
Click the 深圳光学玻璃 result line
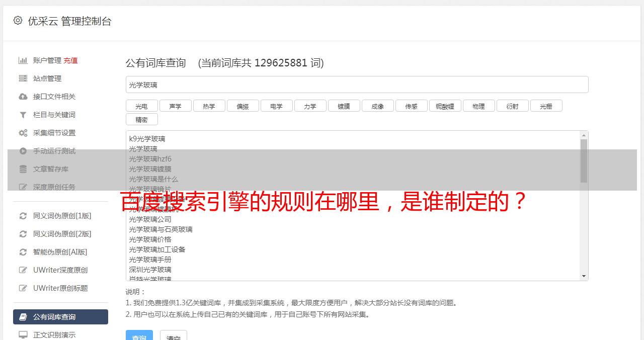[150, 270]
